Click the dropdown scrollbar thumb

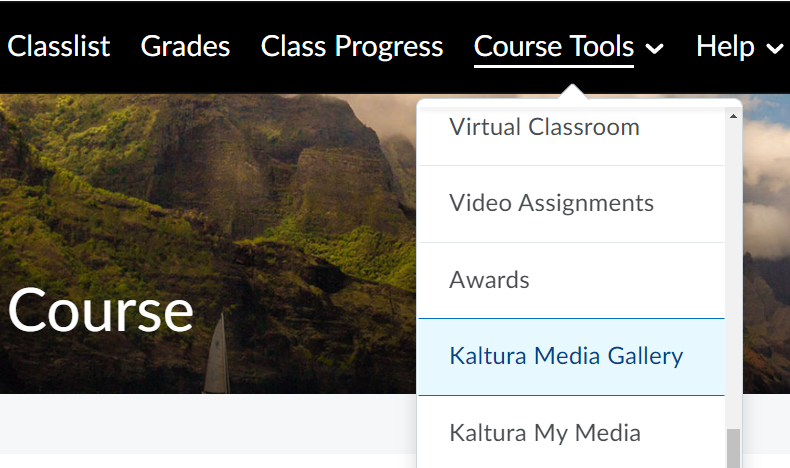click(733, 449)
